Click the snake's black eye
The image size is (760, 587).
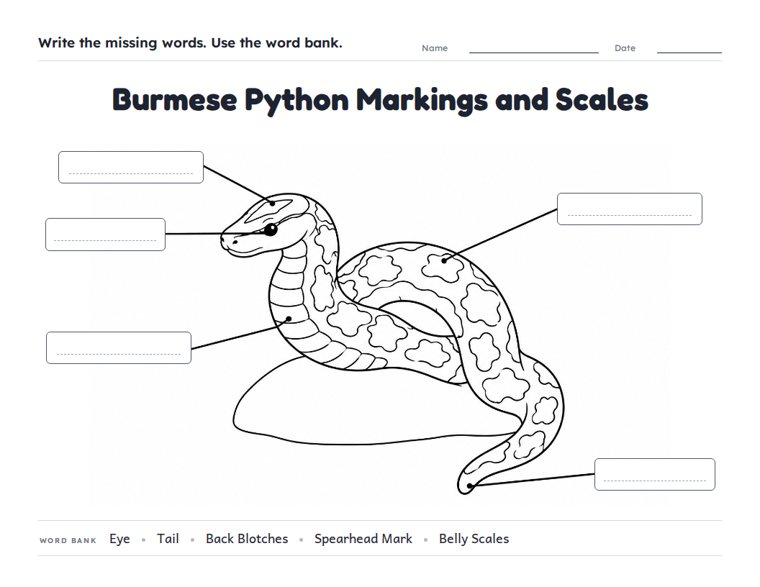click(270, 229)
